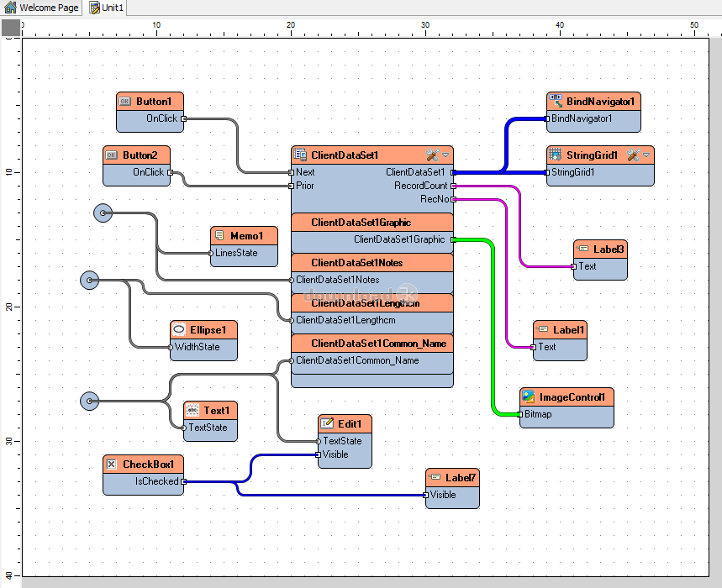This screenshot has height=588, width=722.
Task: Click the Text1 TextState port
Action: [184, 428]
